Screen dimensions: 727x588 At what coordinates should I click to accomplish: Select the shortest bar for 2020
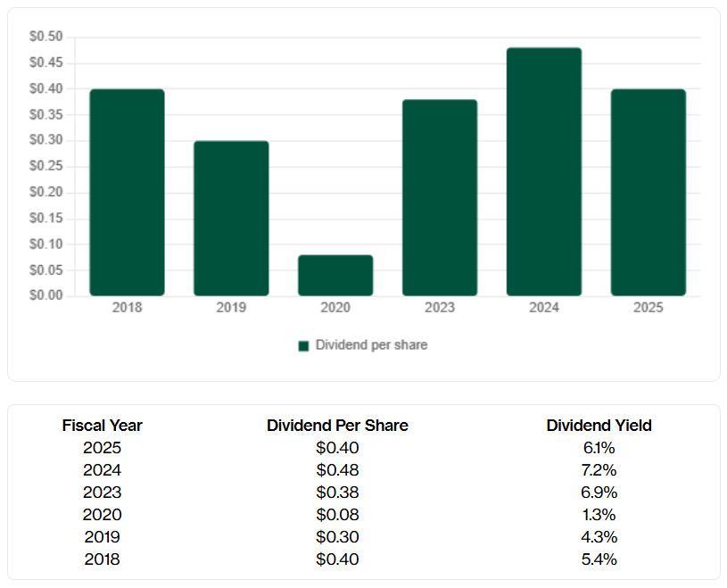[335, 275]
